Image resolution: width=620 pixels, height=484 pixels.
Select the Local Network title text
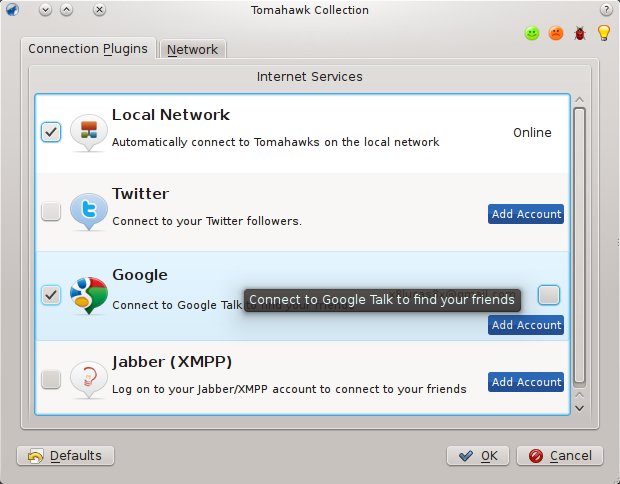(x=170, y=115)
